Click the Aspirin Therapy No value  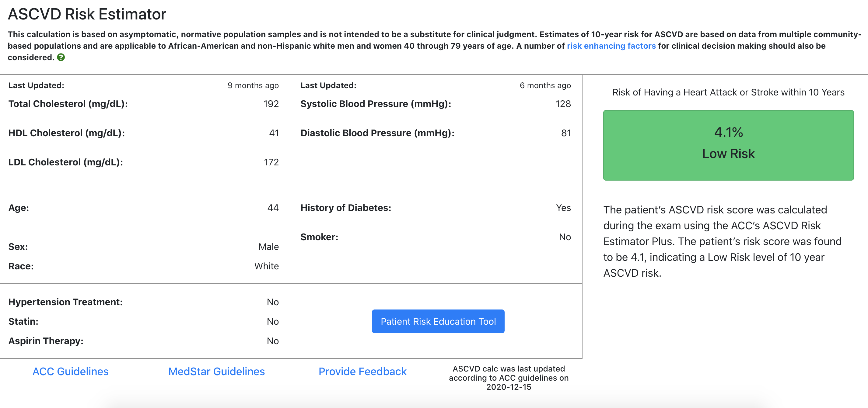tap(272, 341)
